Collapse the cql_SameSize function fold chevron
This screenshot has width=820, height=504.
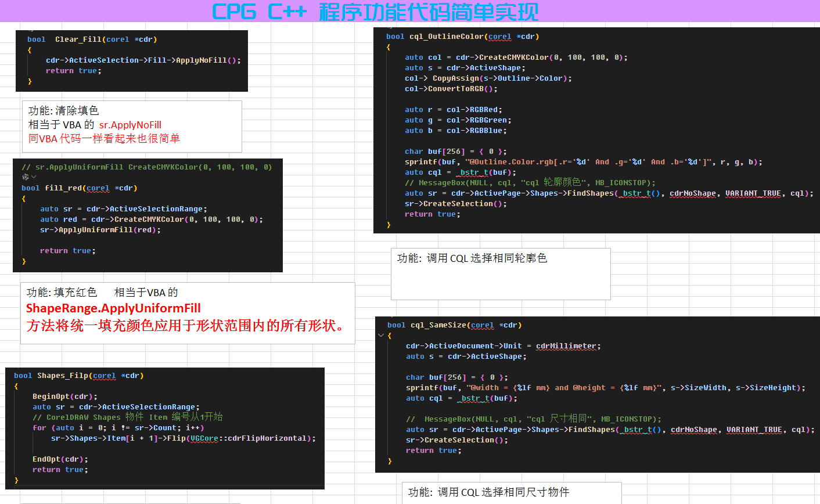pyautogui.click(x=381, y=336)
